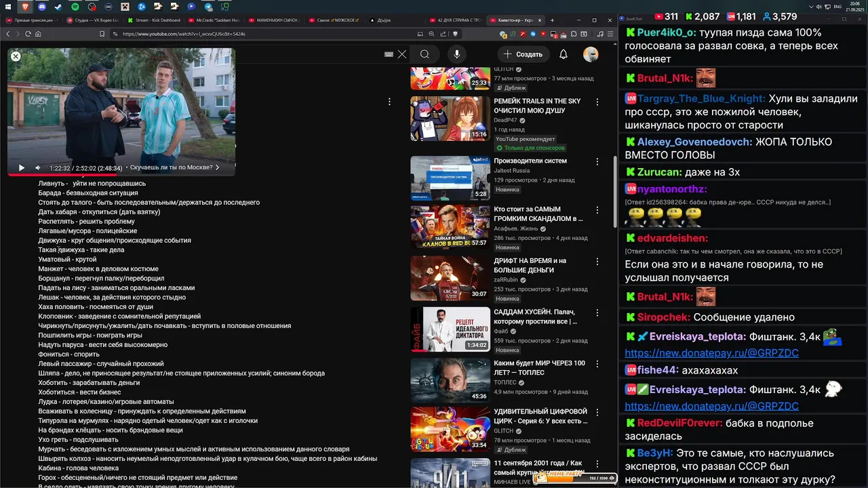Open the donatepay link under first Фиштанк message
This screenshot has width=868, height=488.
pyautogui.click(x=711, y=353)
